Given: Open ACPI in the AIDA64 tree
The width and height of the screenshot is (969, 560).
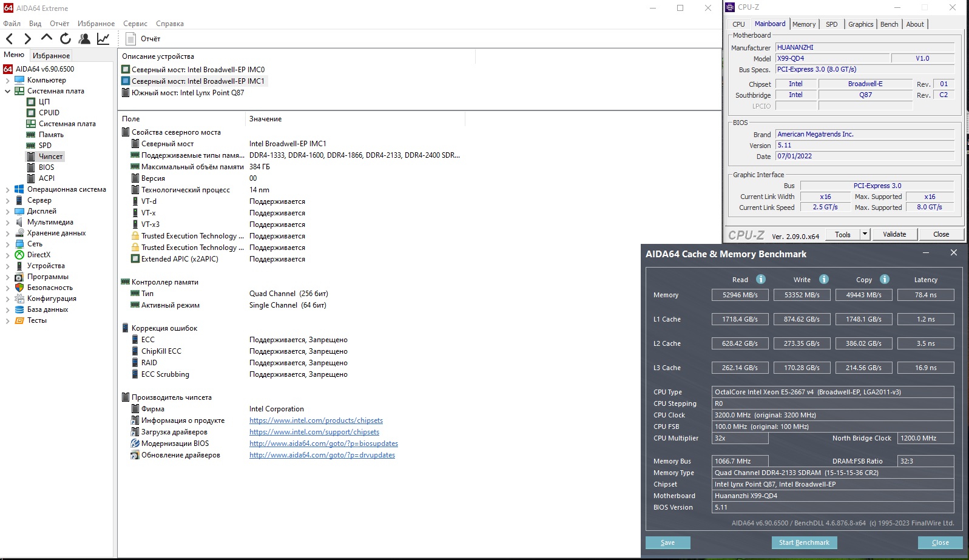Looking at the screenshot, I should click(x=47, y=178).
